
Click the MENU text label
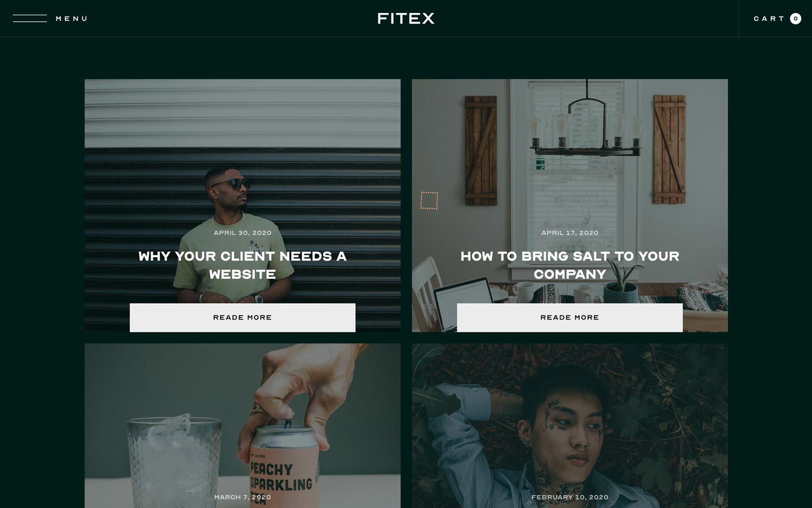coord(72,19)
